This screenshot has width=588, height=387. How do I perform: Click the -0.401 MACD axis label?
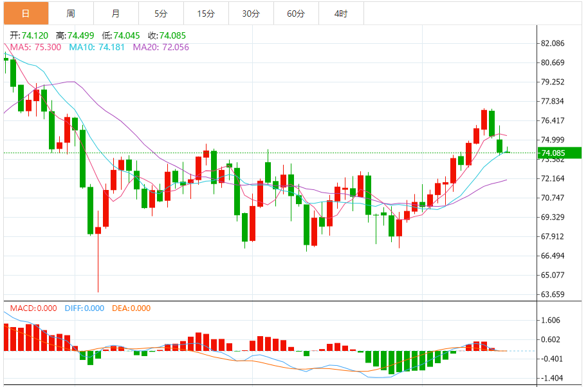point(551,359)
